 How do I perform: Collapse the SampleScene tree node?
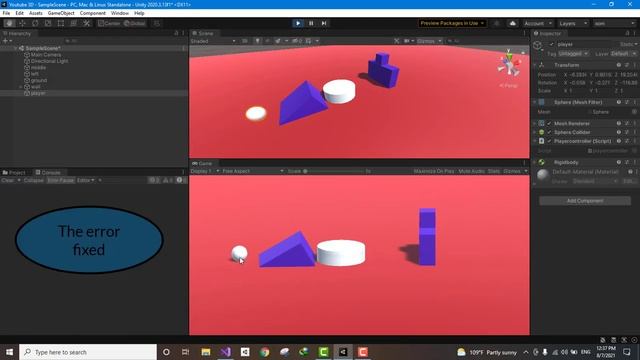coord(15,48)
